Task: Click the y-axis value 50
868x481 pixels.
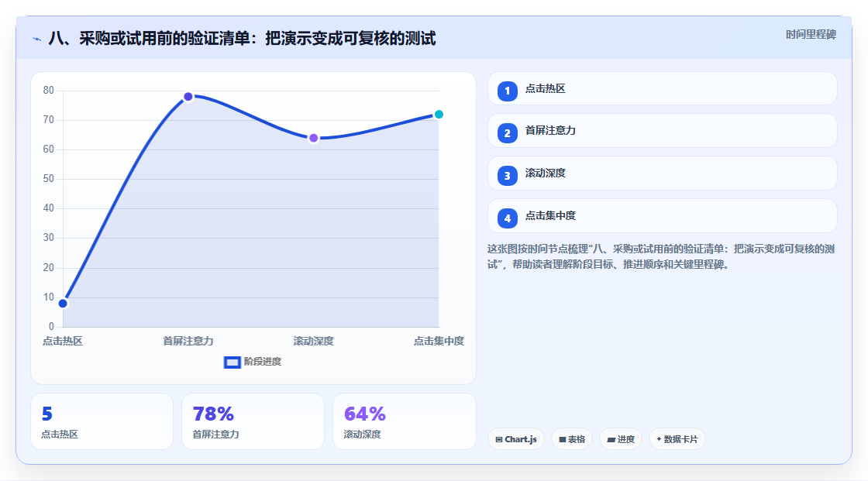Action: (49, 179)
